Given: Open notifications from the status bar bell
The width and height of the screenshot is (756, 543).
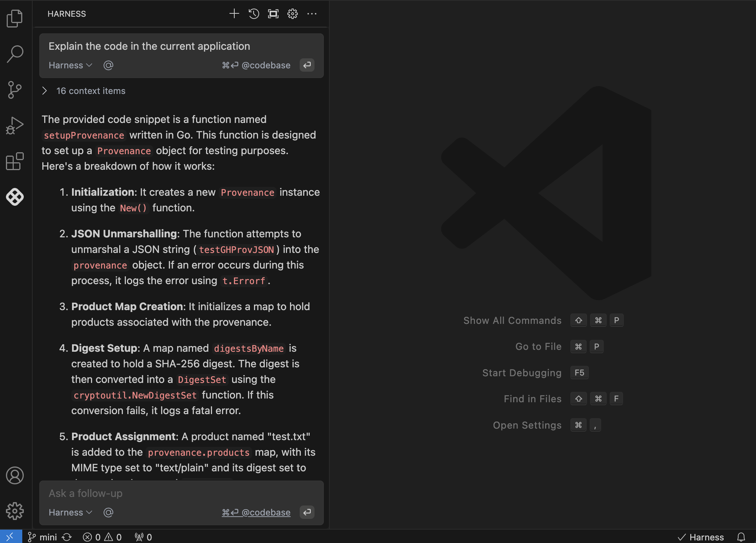Looking at the screenshot, I should (x=741, y=537).
